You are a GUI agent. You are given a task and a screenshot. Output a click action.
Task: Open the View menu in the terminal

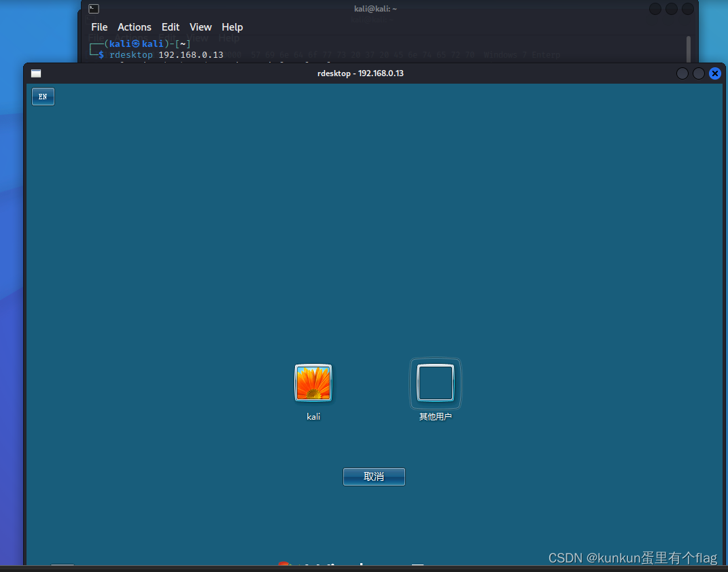201,27
